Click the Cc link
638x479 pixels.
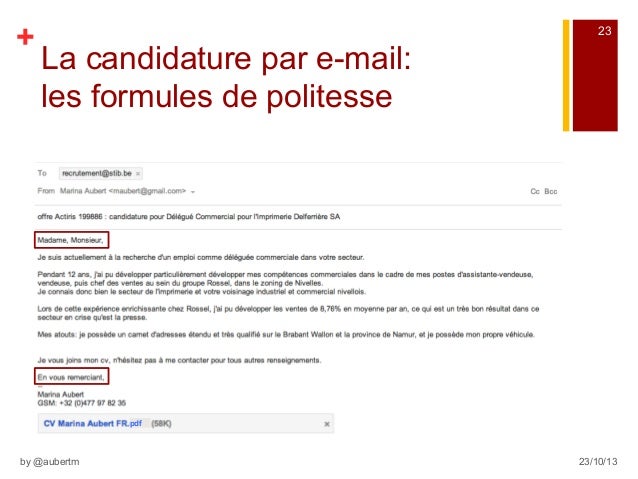point(535,189)
